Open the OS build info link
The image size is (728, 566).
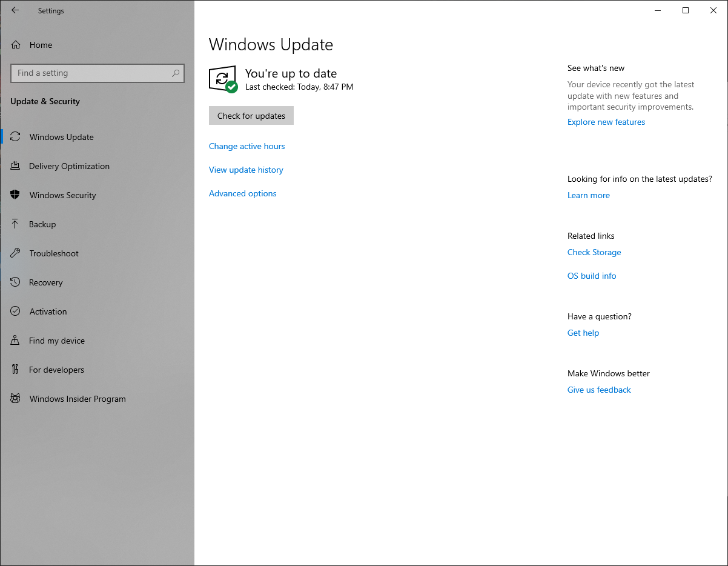click(x=592, y=276)
